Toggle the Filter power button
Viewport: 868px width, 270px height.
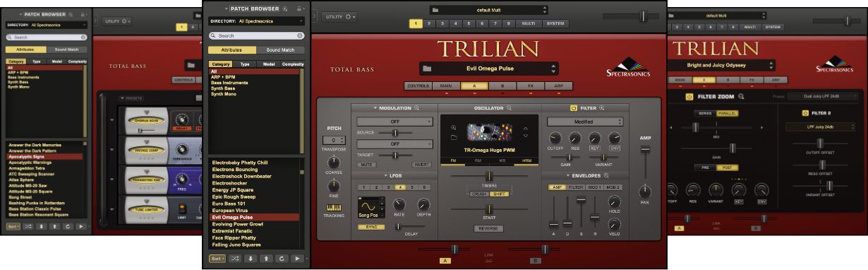tap(574, 108)
